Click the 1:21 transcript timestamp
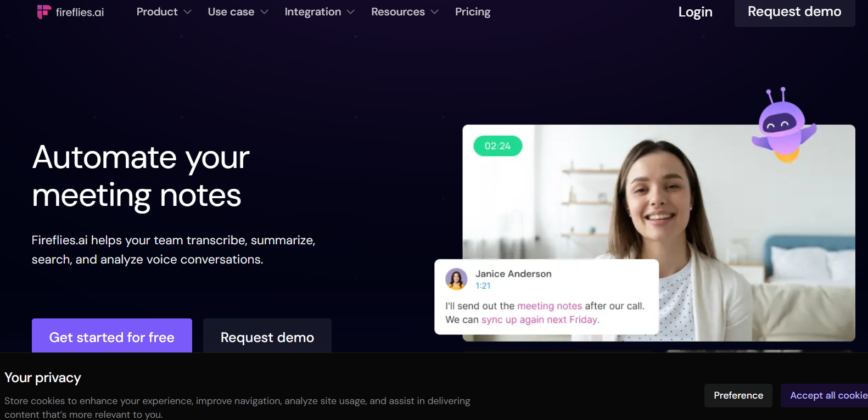The width and height of the screenshot is (868, 420). (483, 285)
